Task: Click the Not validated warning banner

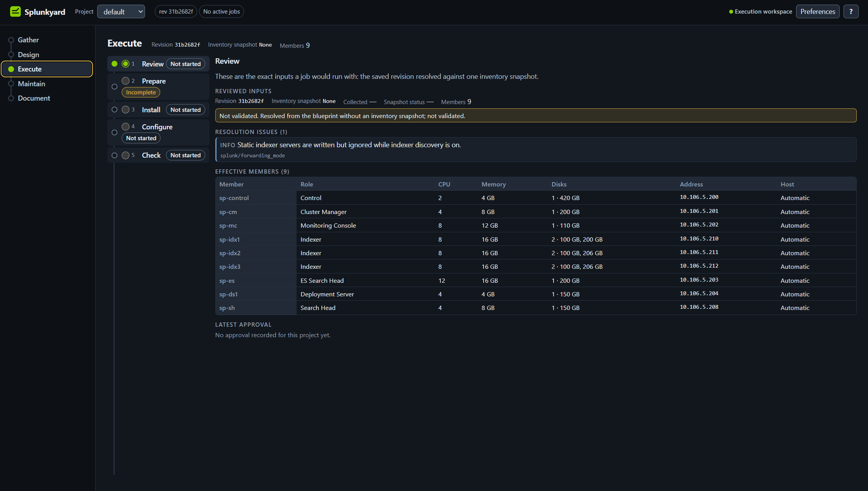Action: point(536,116)
